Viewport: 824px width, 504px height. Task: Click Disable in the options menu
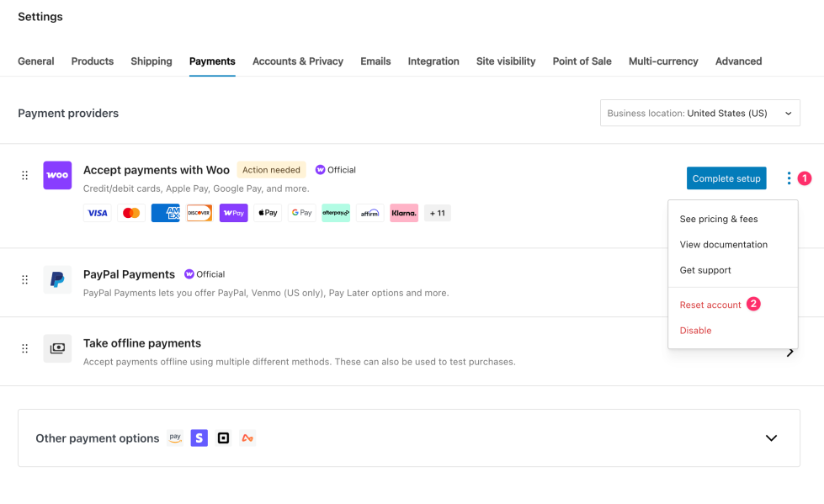coord(695,330)
